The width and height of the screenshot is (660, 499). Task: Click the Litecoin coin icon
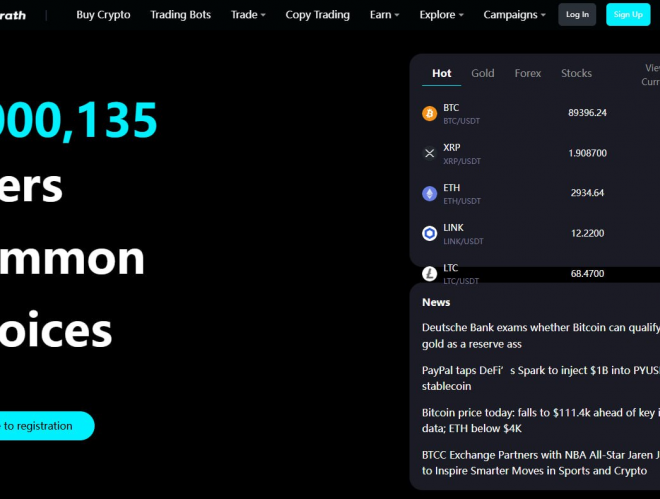pyautogui.click(x=429, y=273)
